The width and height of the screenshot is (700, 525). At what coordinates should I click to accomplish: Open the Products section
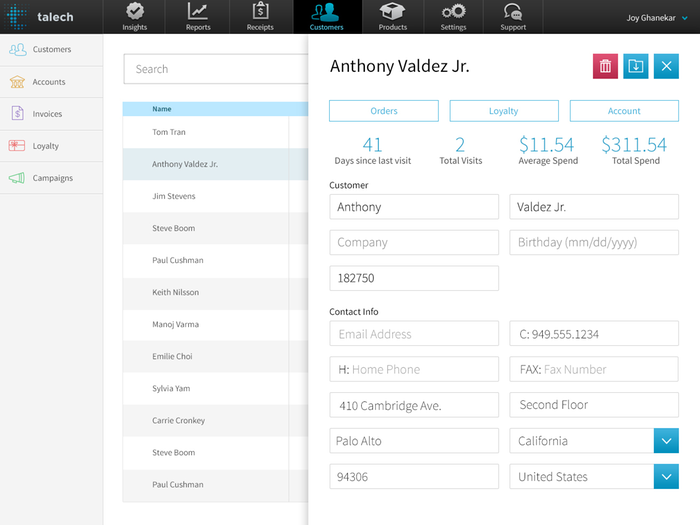tap(392, 17)
